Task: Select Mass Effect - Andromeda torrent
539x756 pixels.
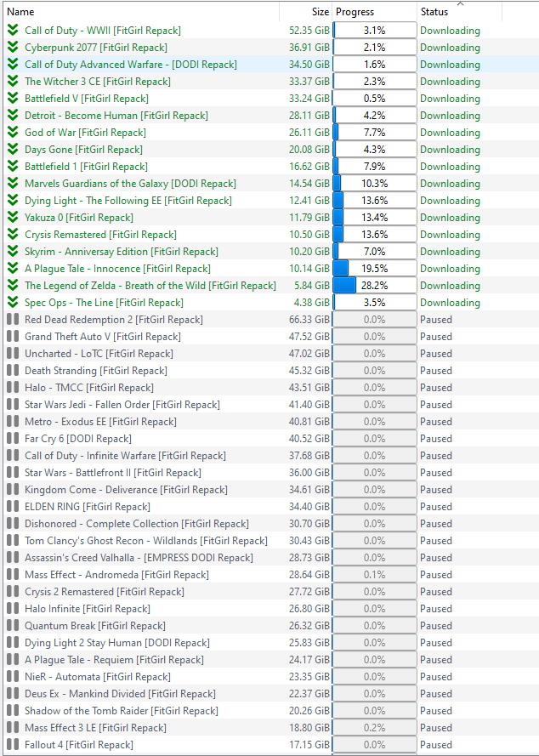Action: click(x=117, y=575)
